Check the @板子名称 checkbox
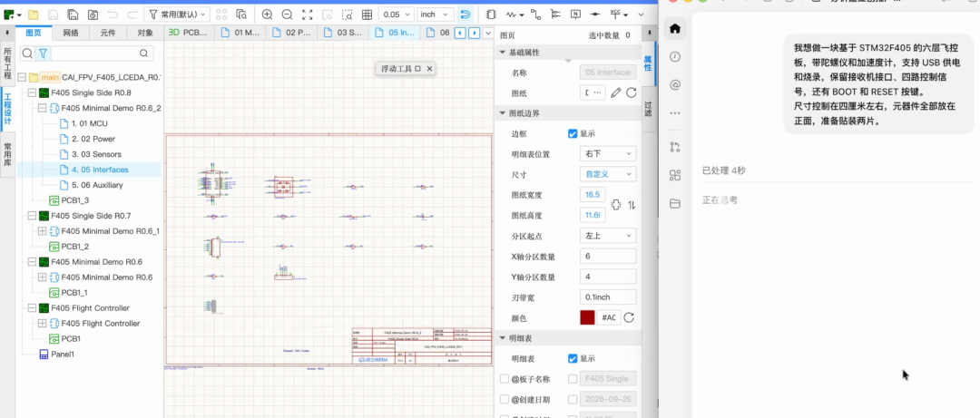The image size is (980, 418). [x=505, y=379]
